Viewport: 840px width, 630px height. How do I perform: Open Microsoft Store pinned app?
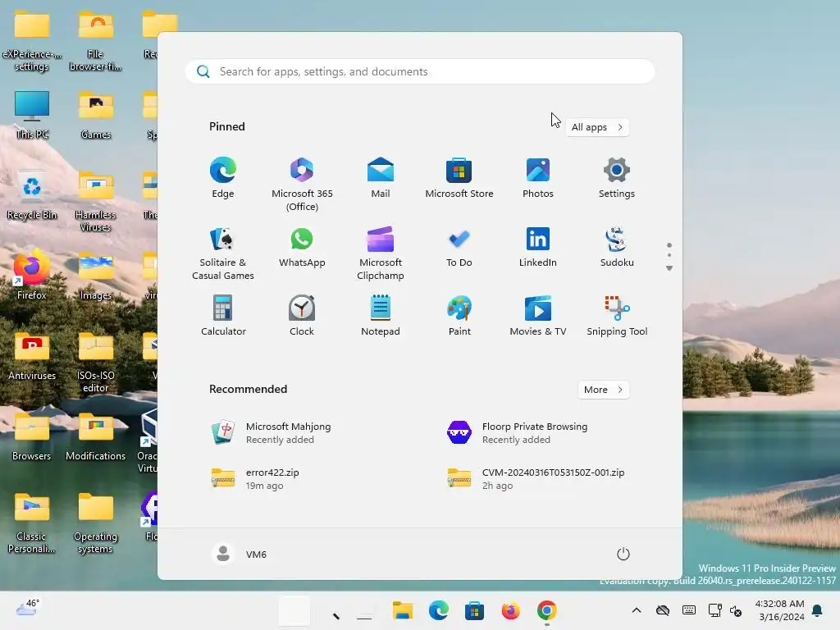point(459,177)
